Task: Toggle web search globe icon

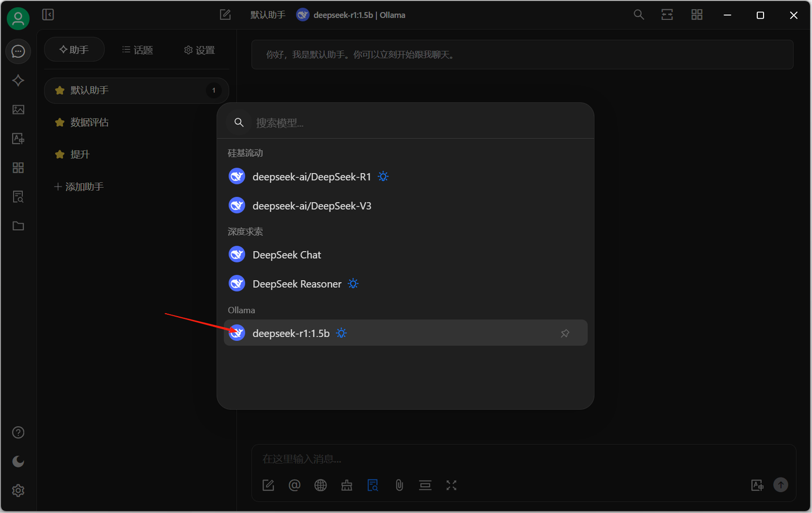Action: [x=321, y=485]
